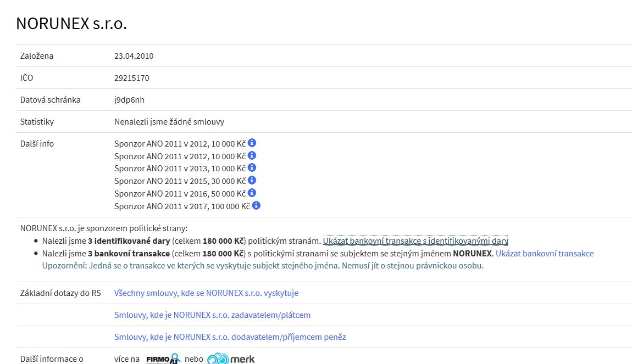Click 'Sponzor ANO 2011 v 2015, 30 000 Kč' text
Image resolution: width=632 pixels, height=364 pixels.
(180, 181)
